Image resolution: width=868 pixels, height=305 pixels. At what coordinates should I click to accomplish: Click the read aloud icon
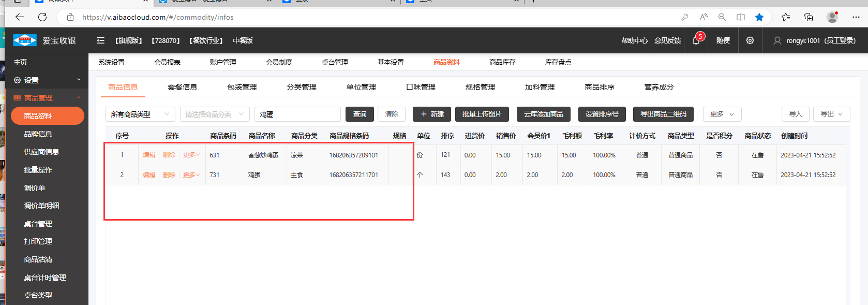click(704, 17)
